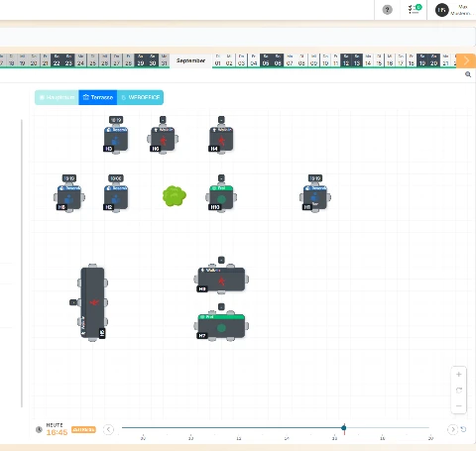Click the dash badge above table H10
Screen dimensions: 476x451
coord(221,178)
